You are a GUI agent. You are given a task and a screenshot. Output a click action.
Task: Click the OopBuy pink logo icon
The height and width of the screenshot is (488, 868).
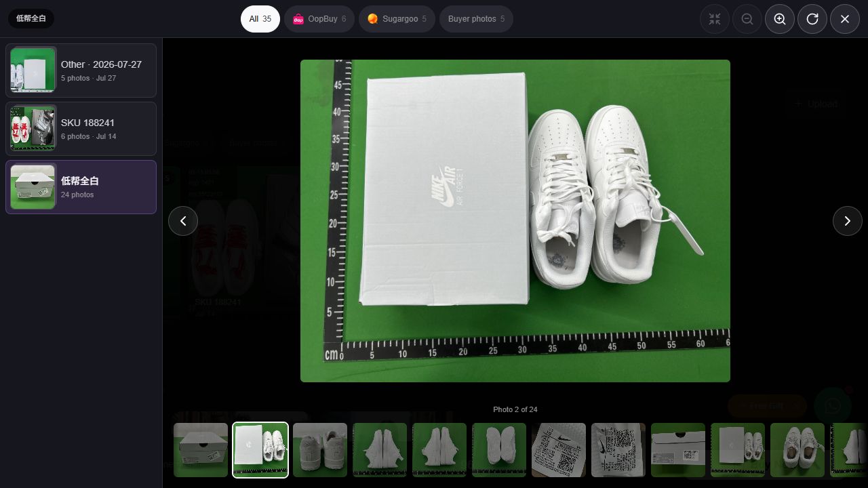(298, 19)
